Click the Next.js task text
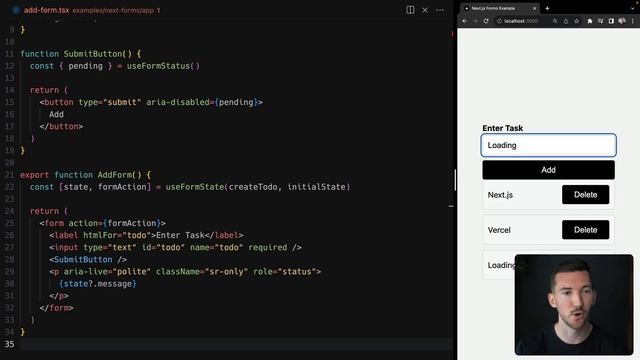 pyautogui.click(x=500, y=195)
